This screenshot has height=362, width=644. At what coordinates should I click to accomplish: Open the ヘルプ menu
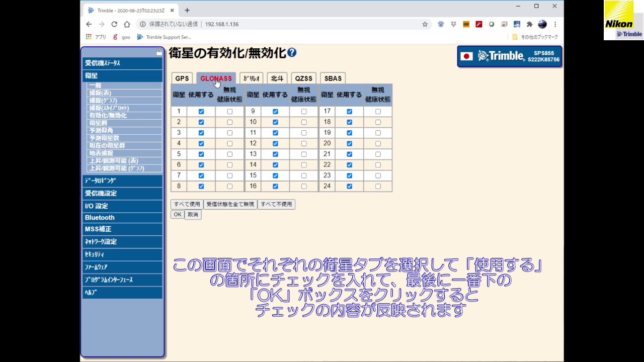tap(122, 292)
